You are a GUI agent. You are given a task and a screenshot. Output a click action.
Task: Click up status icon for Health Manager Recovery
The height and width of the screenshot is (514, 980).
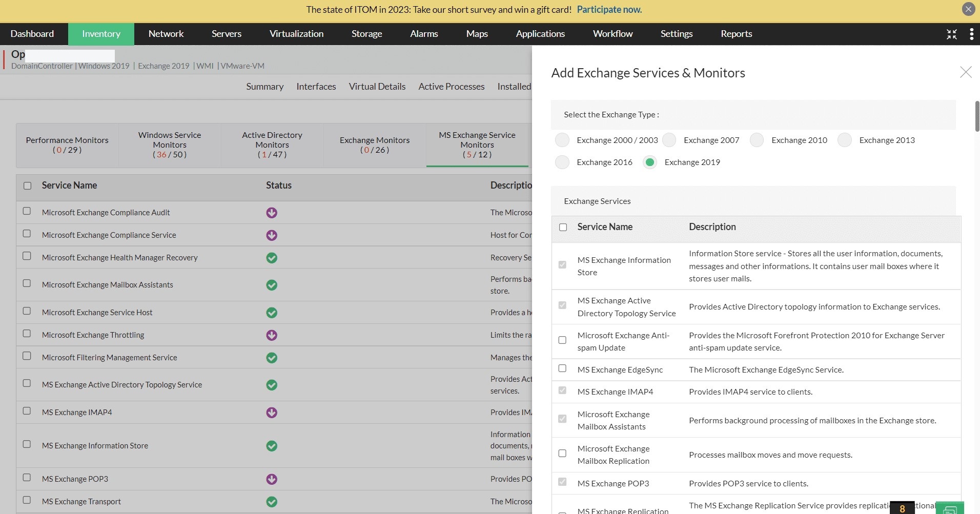click(x=272, y=258)
